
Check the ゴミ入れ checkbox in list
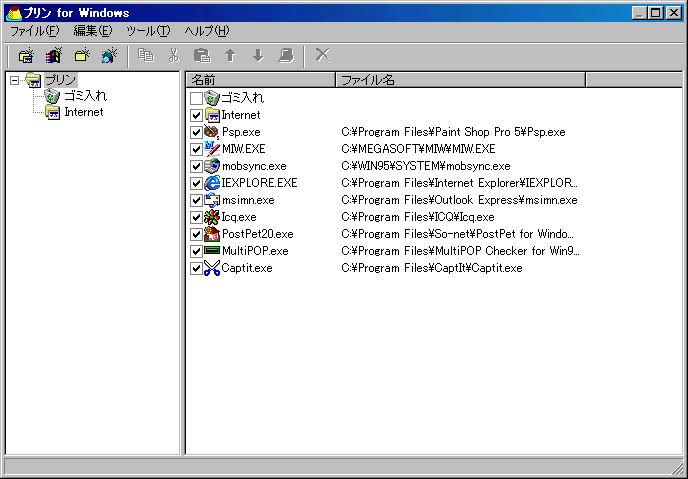196,98
